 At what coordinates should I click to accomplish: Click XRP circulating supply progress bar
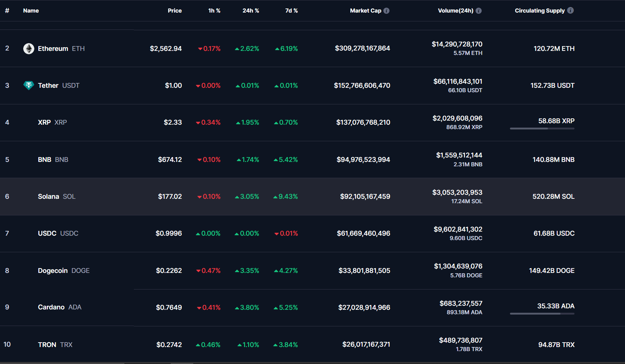(x=542, y=129)
